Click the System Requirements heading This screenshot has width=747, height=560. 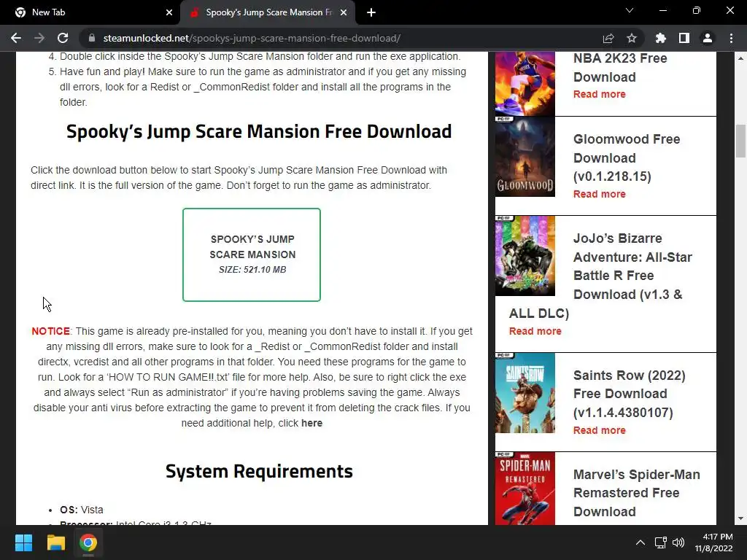click(259, 471)
